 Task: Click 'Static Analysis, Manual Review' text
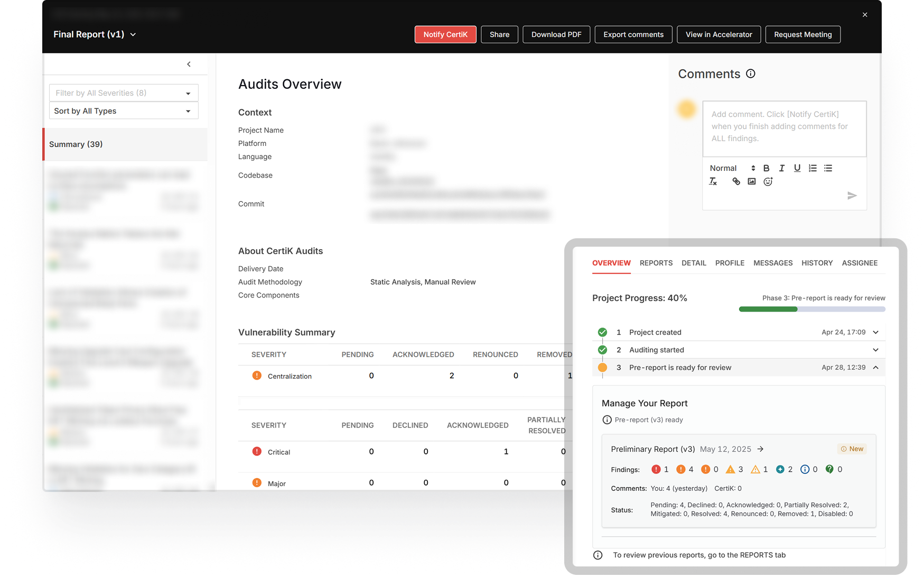click(423, 282)
